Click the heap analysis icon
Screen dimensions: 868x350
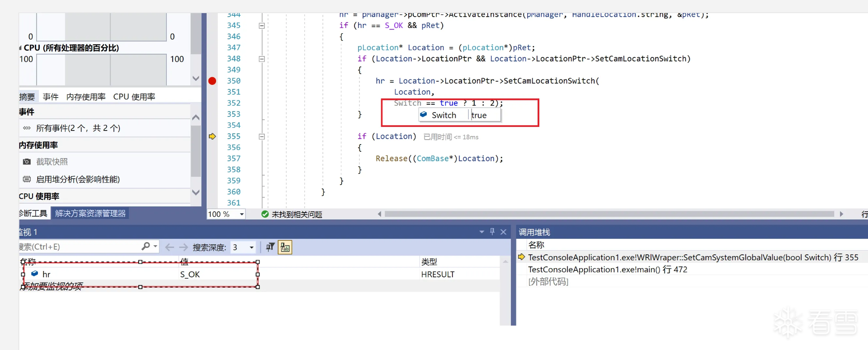[27, 179]
